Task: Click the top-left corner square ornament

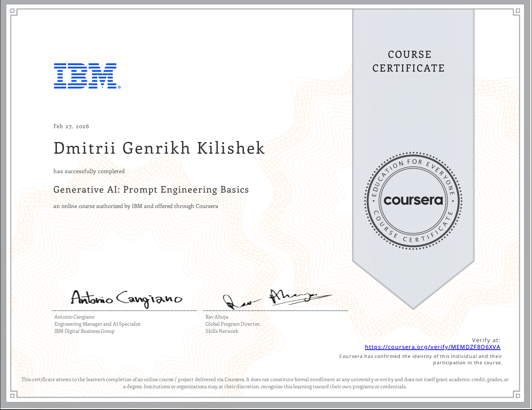Action: point(13,11)
